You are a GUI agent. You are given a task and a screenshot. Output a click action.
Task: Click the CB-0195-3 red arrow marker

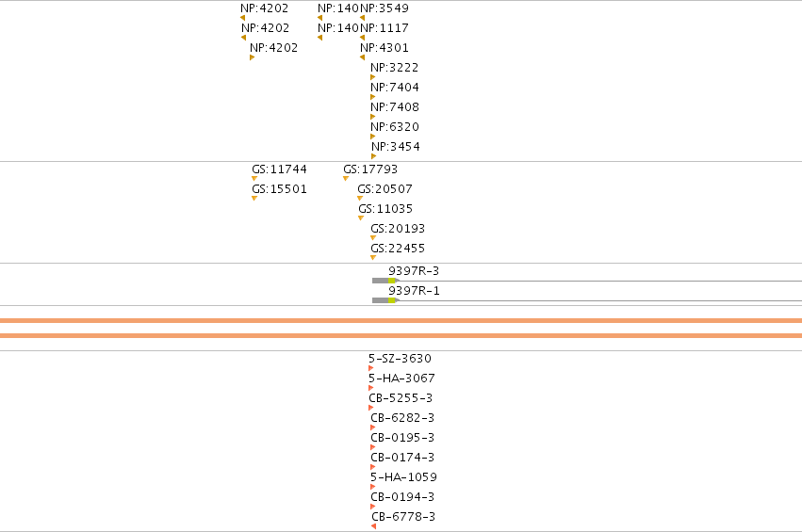(x=372, y=447)
